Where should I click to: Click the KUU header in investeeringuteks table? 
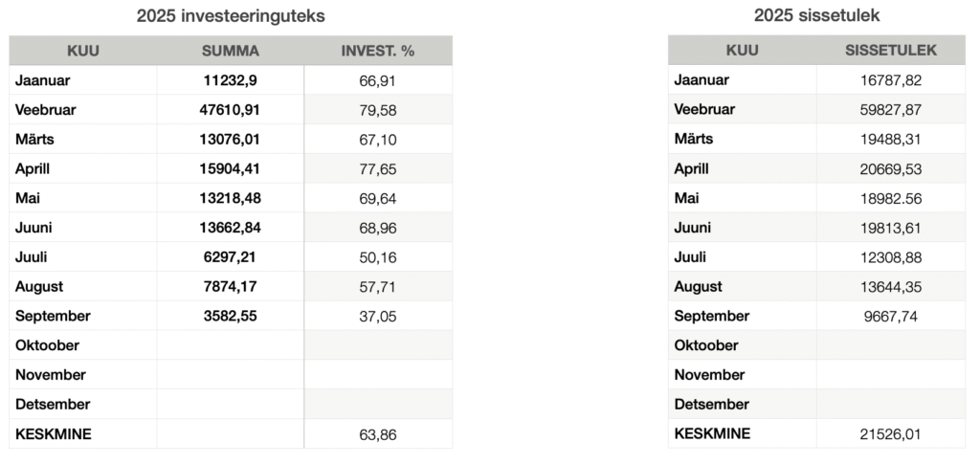pyautogui.click(x=83, y=51)
